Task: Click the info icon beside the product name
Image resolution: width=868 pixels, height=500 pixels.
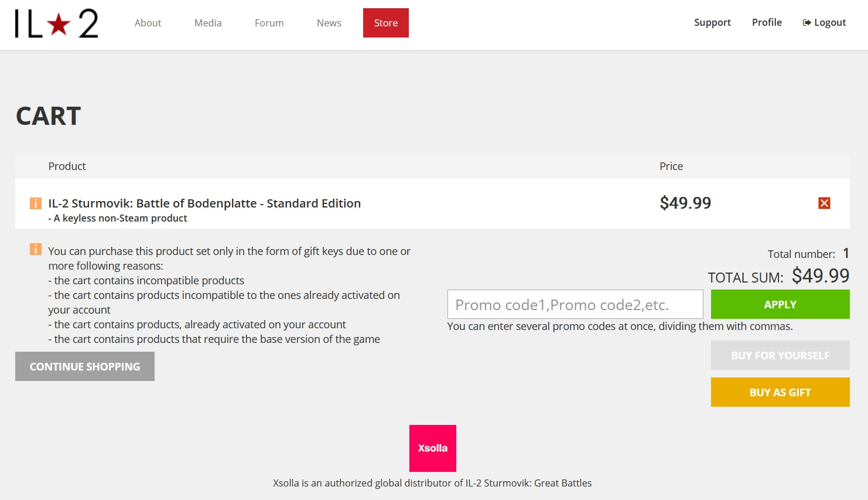Action: pos(36,203)
